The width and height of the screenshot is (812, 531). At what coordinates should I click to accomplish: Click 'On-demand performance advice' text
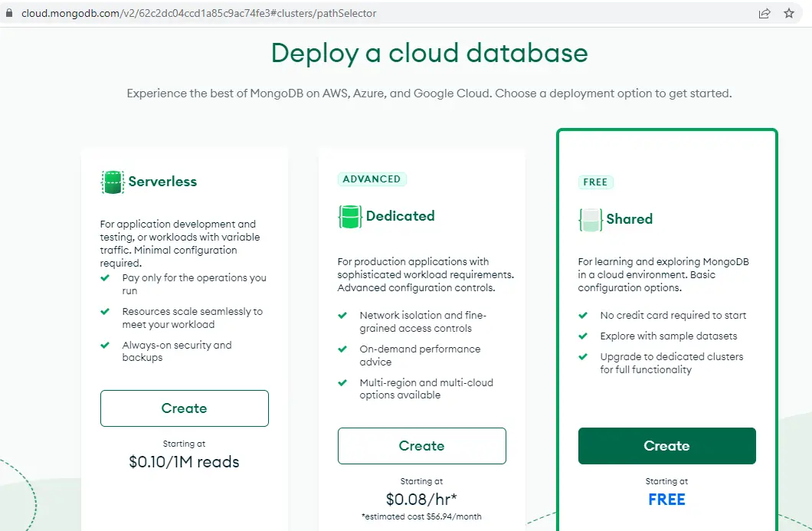[x=420, y=356]
